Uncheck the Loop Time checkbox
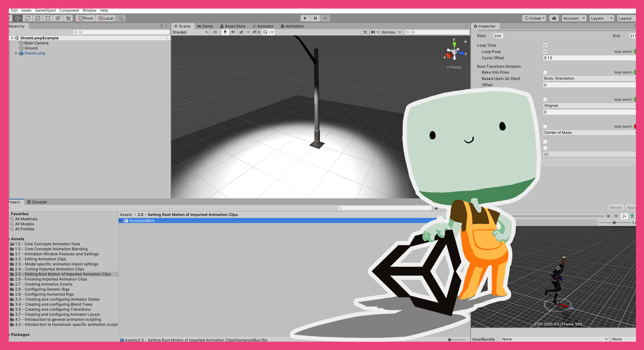Image resolution: width=644 pixels, height=350 pixels. coord(545,45)
